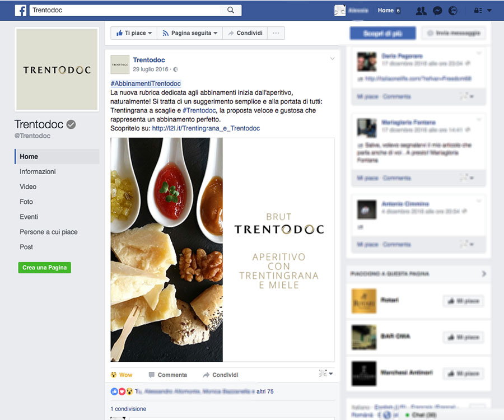Image resolution: width=504 pixels, height=420 pixels.
Task: Click the Like reaction icon in the reactions summary
Action: 114,391
